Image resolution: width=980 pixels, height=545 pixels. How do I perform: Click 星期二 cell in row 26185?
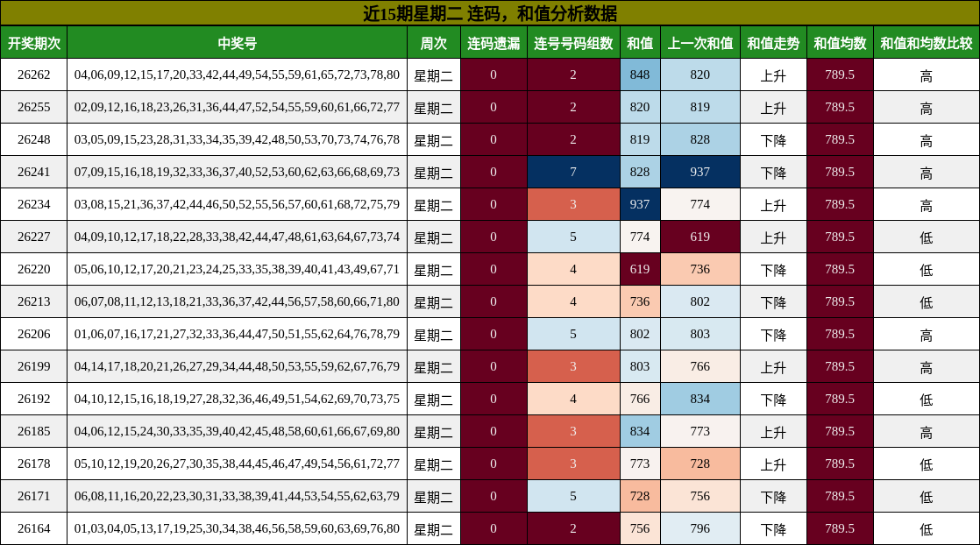(x=434, y=431)
